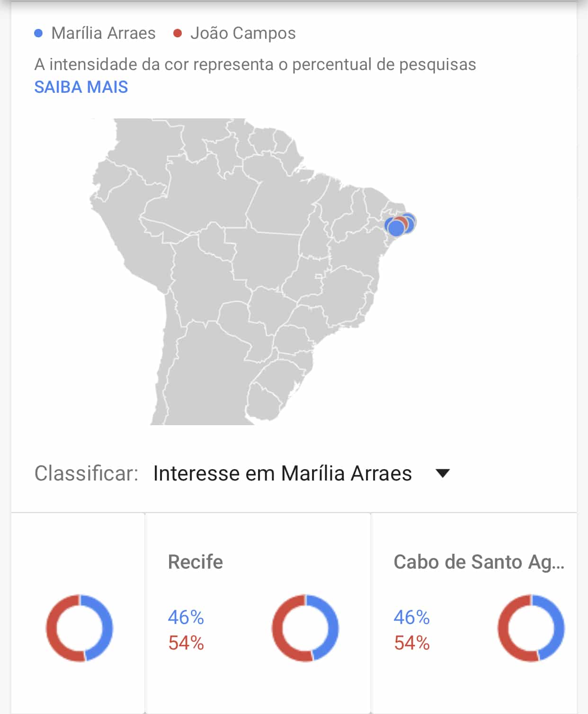Click Recife's red 54% value
Viewport: 588px width, 714px height.
[x=186, y=643]
